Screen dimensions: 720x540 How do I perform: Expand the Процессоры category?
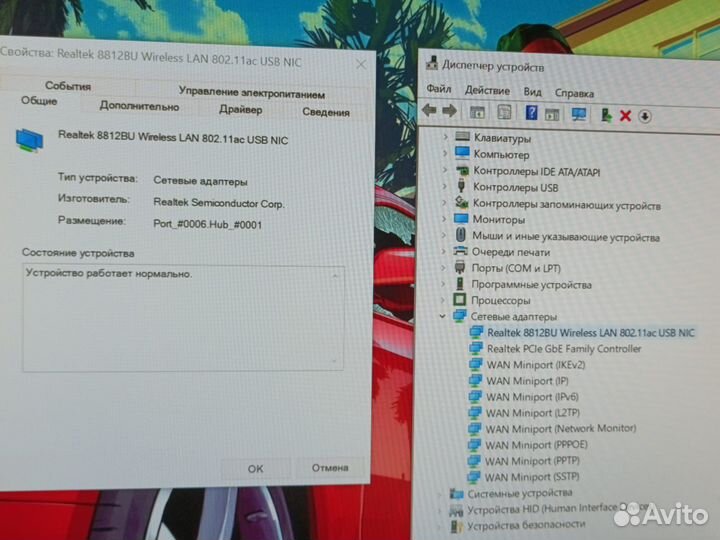pos(445,299)
